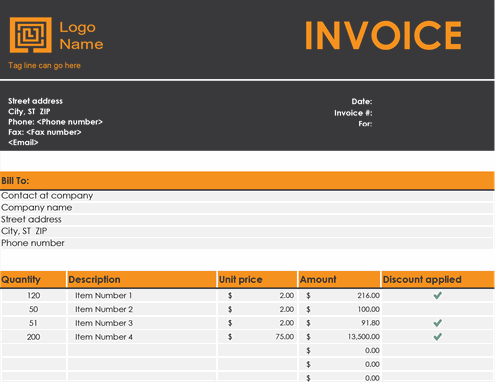Select 'Item Number 3' description cell
Image resolution: width=498 pixels, height=382 pixels.
pyautogui.click(x=142, y=323)
